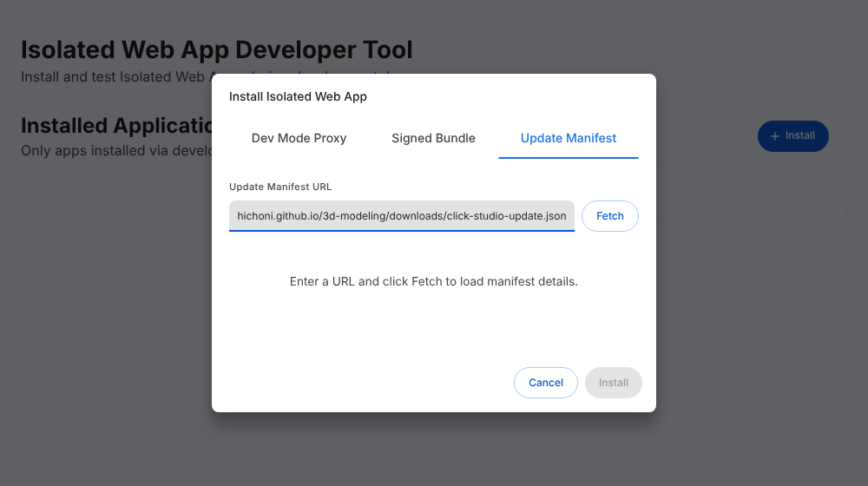Viewport: 868px width, 486px height.
Task: Click the 'Install Isolated Web App' dialog title
Action: coord(298,96)
